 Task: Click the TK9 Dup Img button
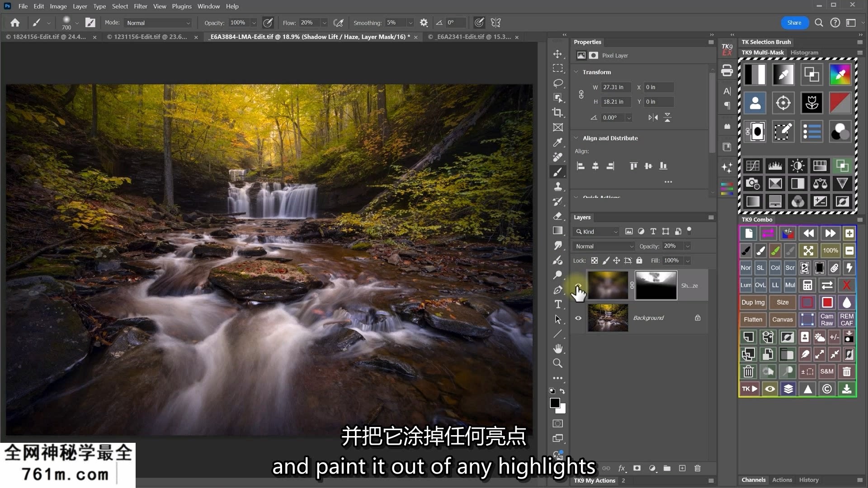coord(753,302)
